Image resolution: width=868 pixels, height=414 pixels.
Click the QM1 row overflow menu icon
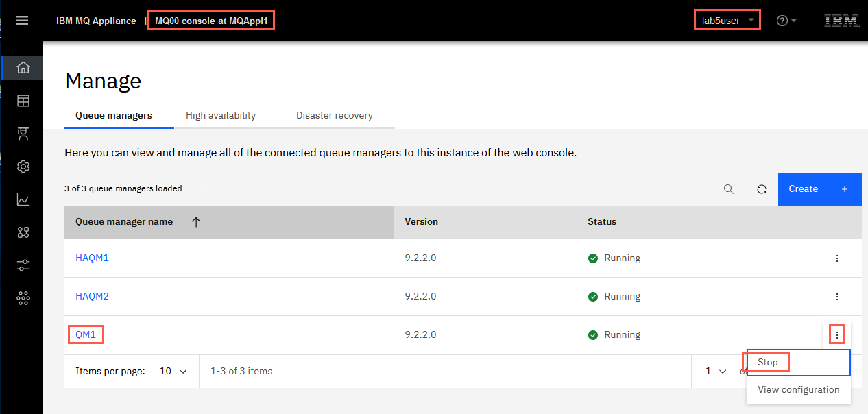(837, 335)
